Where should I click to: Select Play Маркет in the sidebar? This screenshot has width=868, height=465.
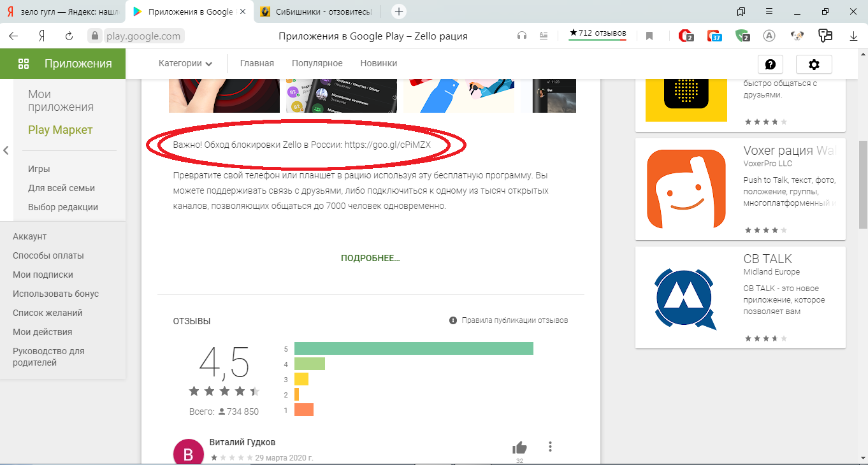[61, 130]
